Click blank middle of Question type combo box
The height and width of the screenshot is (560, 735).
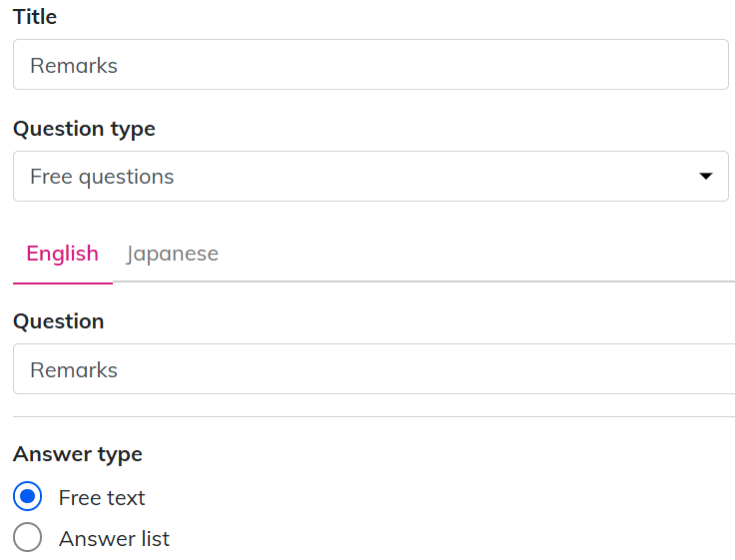(x=419, y=177)
